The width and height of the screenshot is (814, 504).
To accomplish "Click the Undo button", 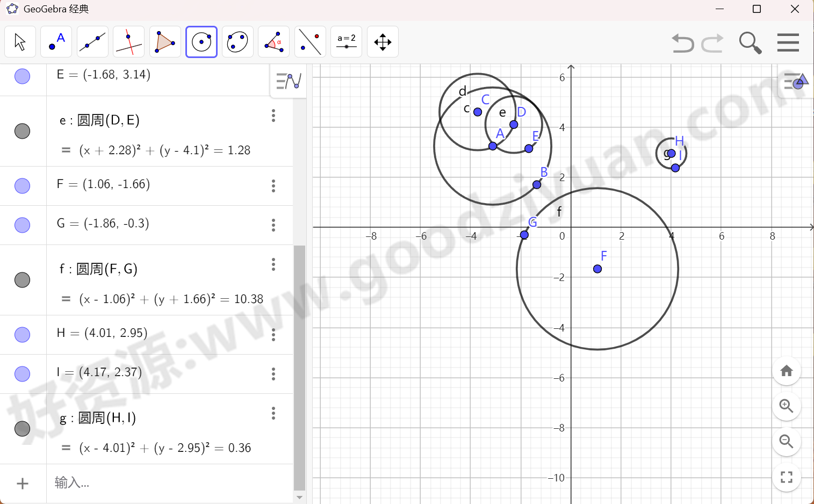I will click(x=681, y=43).
